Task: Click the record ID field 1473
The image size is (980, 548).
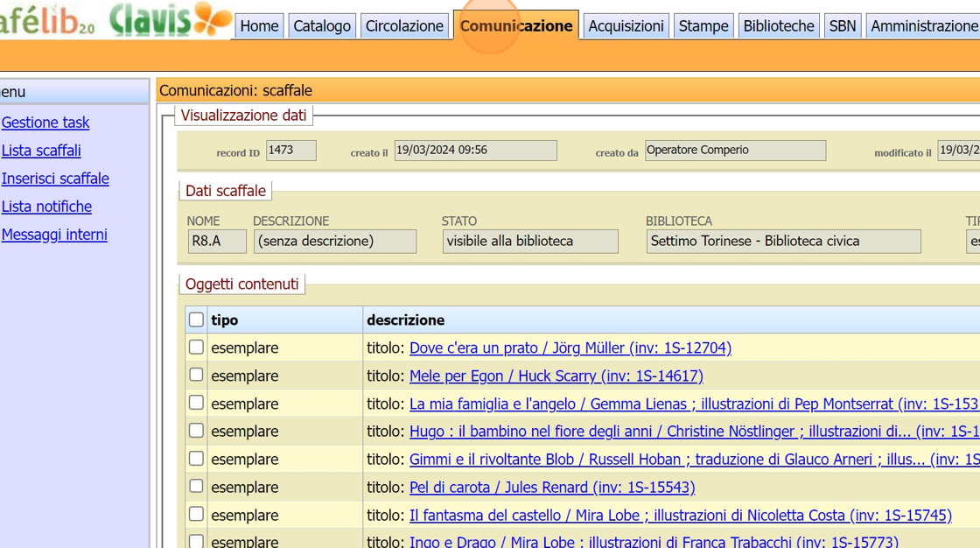Action: (x=291, y=151)
